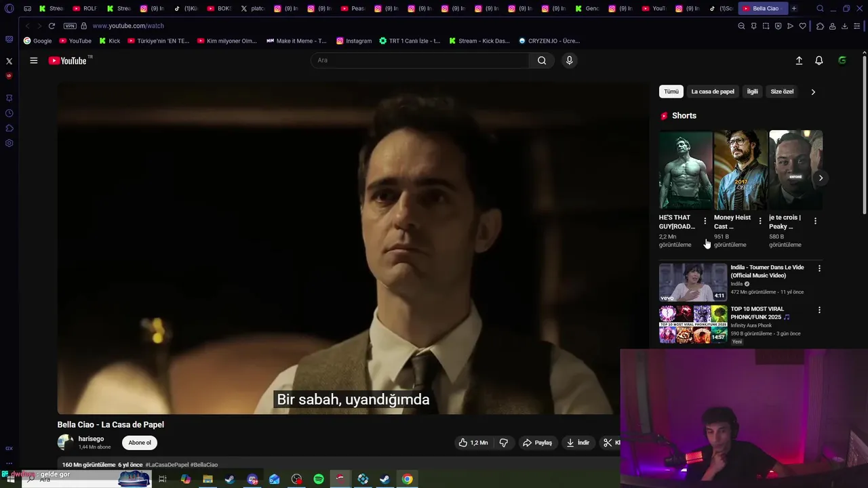Screen dimensions: 868x488
Task: Start voice search with the microphone icon
Action: coord(569,60)
